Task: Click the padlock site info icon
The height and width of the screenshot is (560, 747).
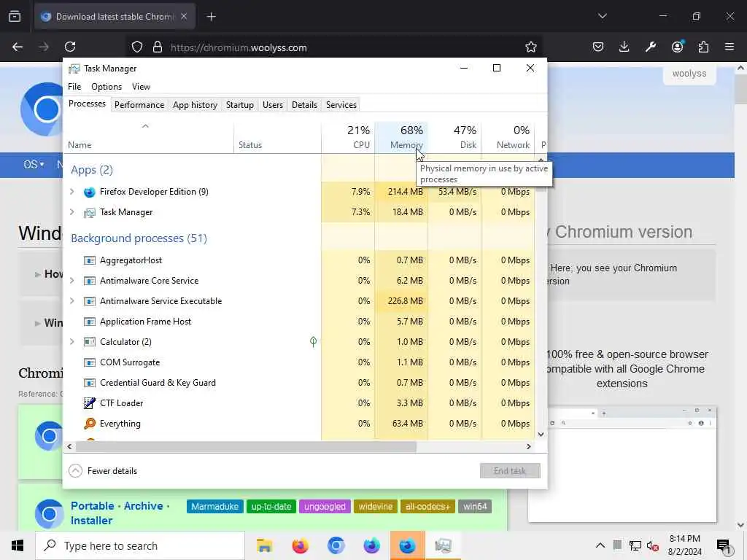Action: [x=158, y=47]
